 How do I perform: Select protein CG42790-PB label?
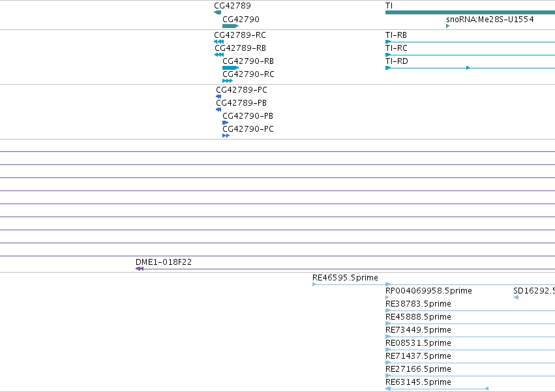pyautogui.click(x=248, y=116)
